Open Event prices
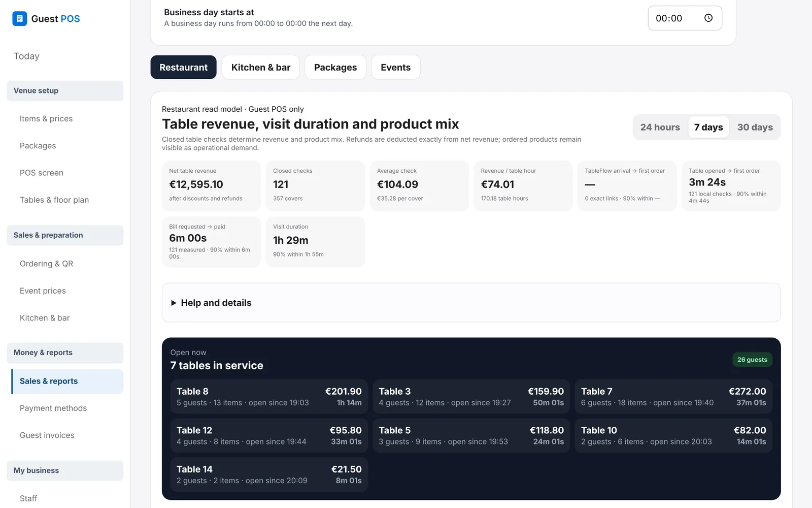The width and height of the screenshot is (812, 508). [x=43, y=291]
